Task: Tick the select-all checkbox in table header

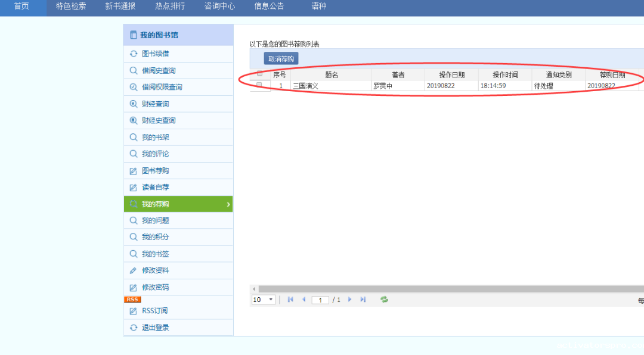Action: coord(259,74)
